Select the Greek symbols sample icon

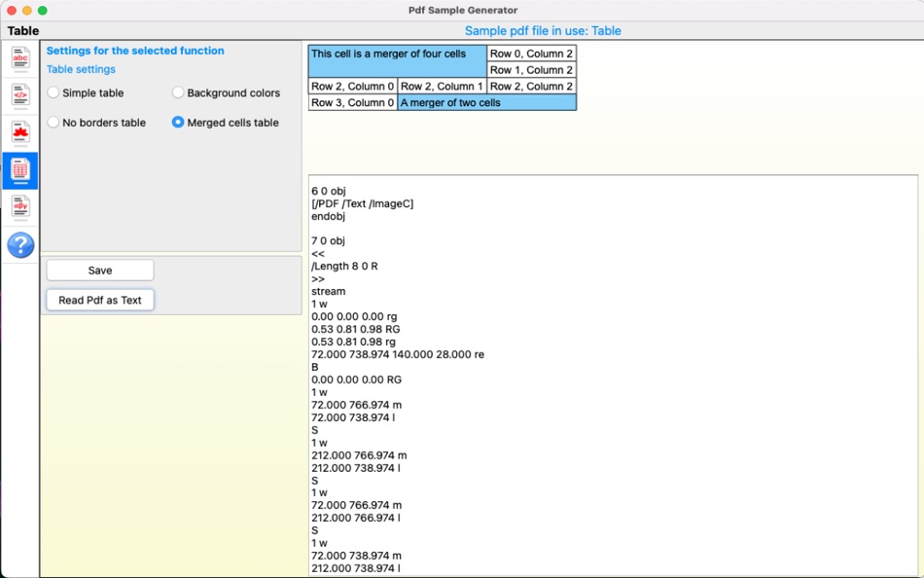[19, 206]
